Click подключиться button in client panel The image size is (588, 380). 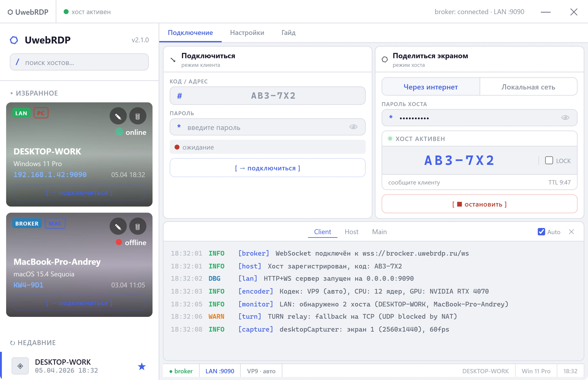pyautogui.click(x=267, y=168)
